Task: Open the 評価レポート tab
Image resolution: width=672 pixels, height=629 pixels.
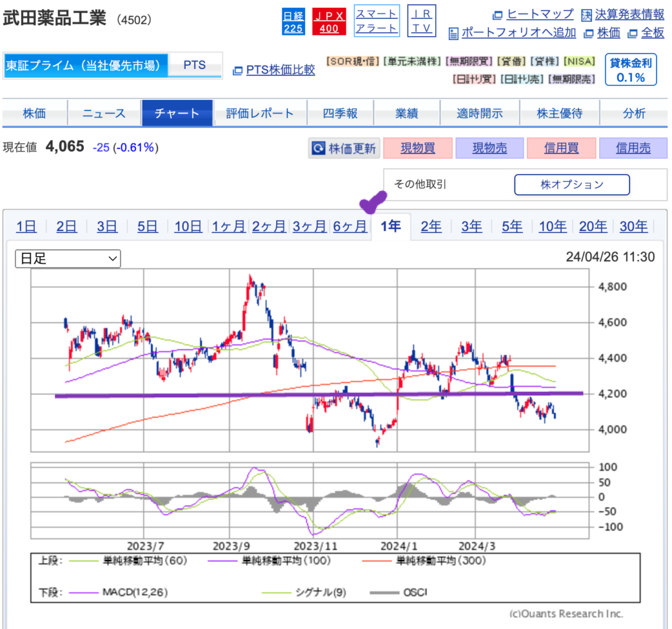Action: point(260,113)
